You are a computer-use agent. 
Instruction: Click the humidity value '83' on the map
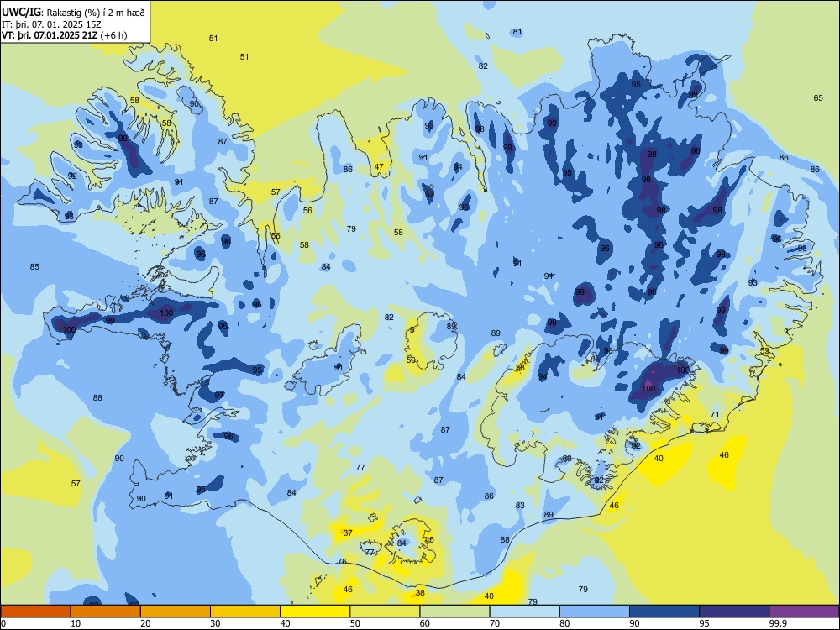click(x=520, y=505)
